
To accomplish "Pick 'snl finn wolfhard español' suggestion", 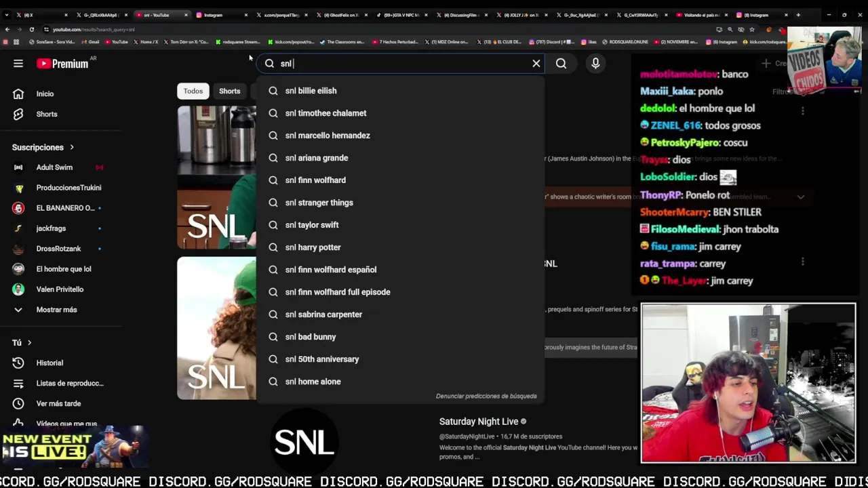I will tap(400, 270).
